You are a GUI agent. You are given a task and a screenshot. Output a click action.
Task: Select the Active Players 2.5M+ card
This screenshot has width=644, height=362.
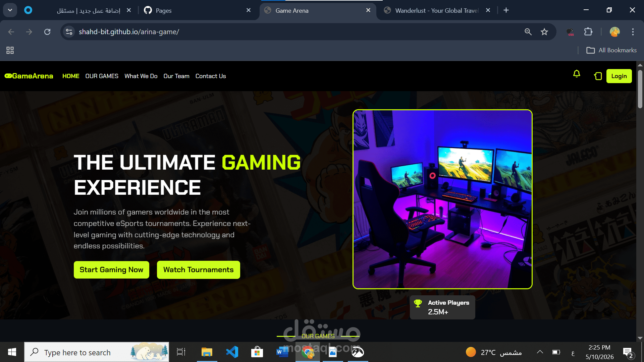[x=442, y=307]
